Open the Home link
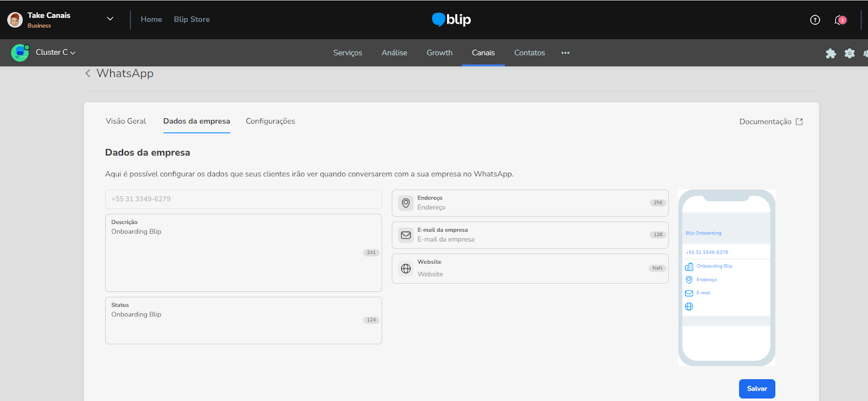 [151, 20]
